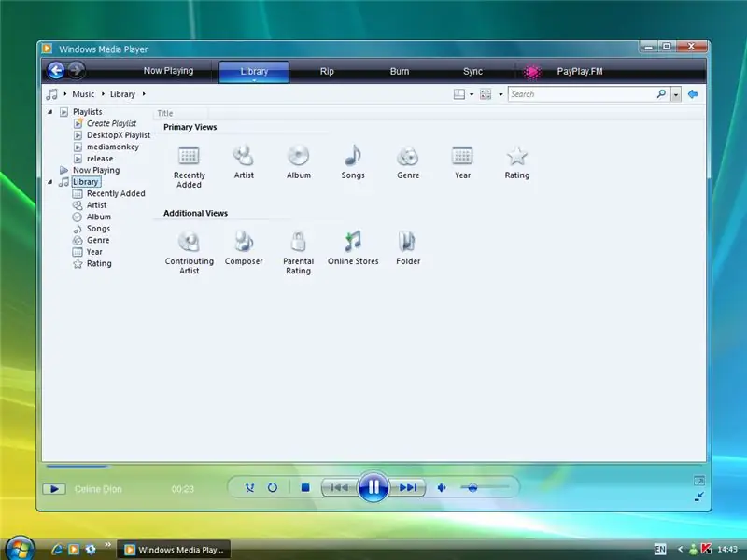
Task: Click Windows Media Player taskbar button
Action: [x=175, y=550]
